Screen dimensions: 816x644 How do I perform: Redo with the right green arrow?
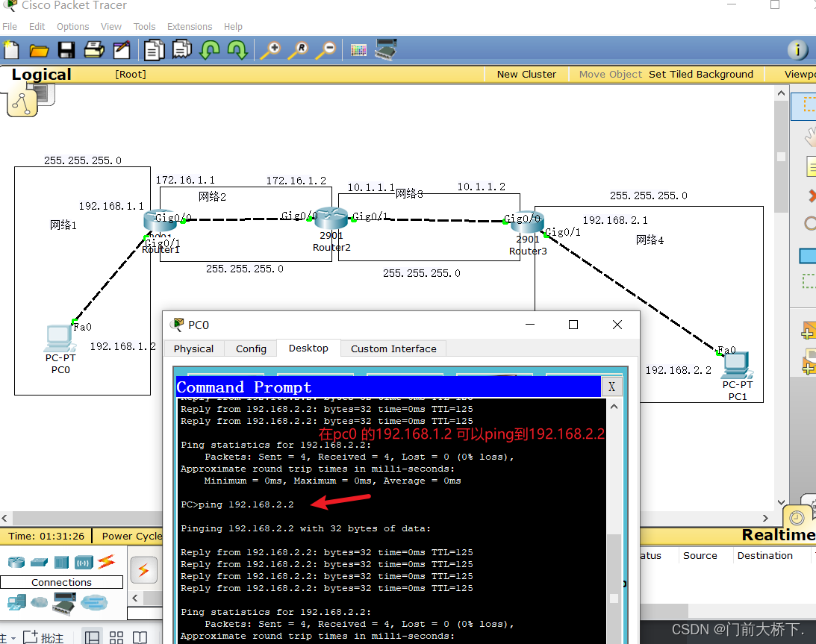click(237, 51)
